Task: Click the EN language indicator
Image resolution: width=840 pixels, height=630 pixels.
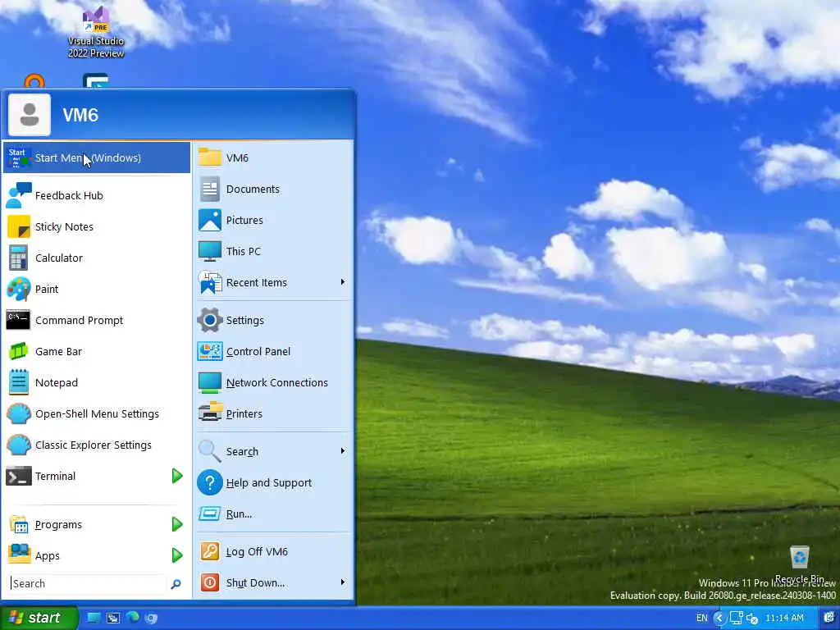Action: pos(702,619)
